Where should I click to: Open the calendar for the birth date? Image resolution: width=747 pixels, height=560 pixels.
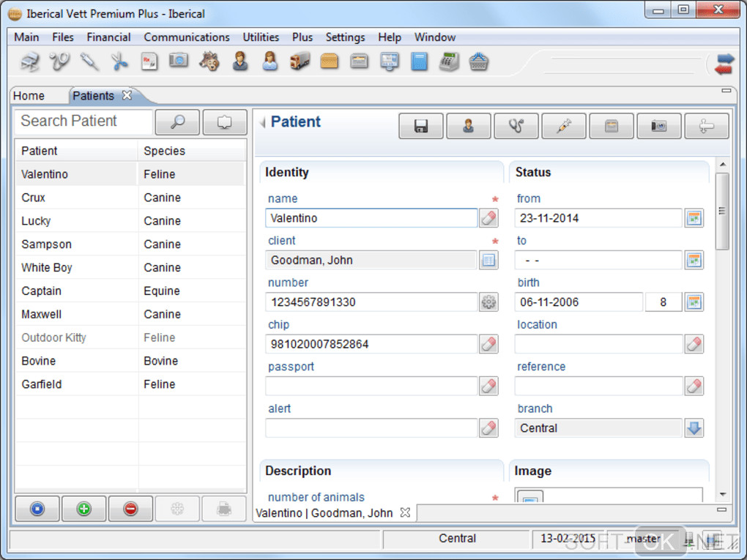pyautogui.click(x=694, y=302)
